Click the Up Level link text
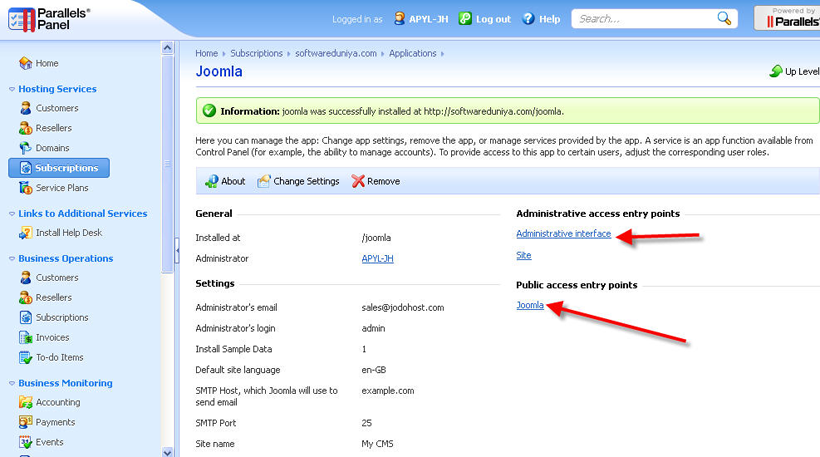The width and height of the screenshot is (820, 457). 802,72
